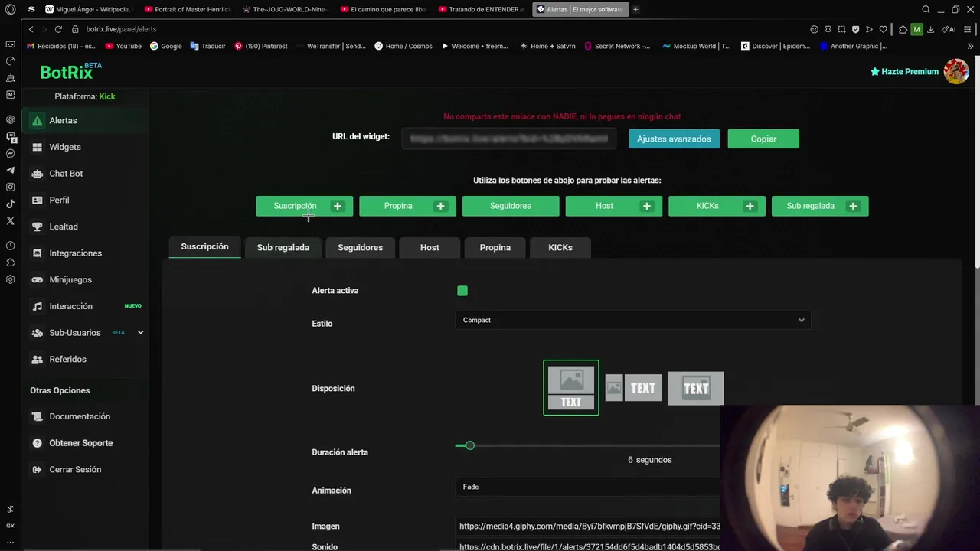Open a new browser tab
The width and height of the screenshot is (980, 551).
635,9
